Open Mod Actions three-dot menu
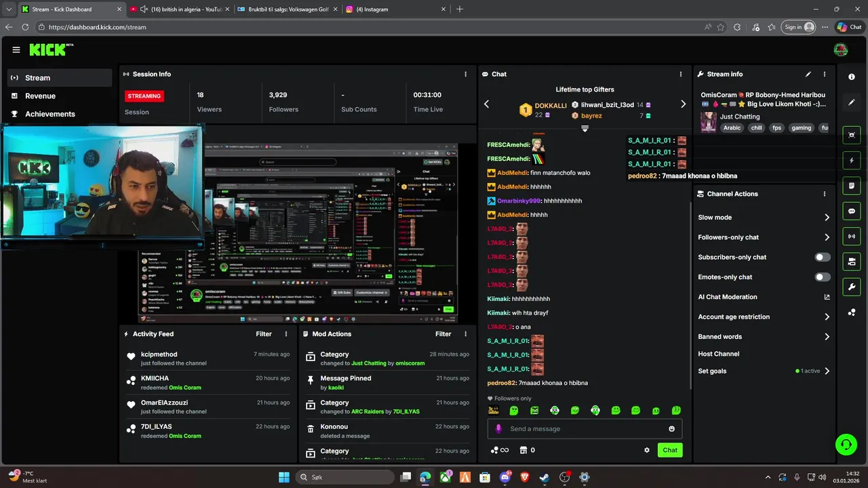Viewport: 868px width, 488px height. point(465,334)
